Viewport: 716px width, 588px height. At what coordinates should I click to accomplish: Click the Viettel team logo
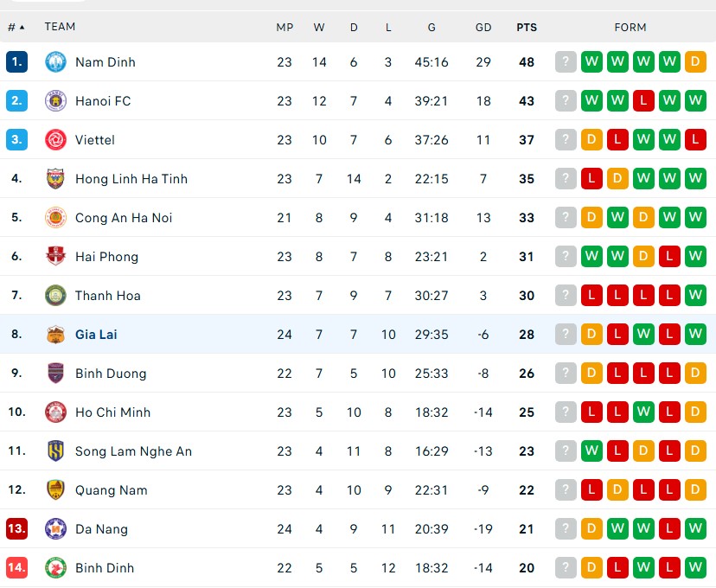[55, 140]
